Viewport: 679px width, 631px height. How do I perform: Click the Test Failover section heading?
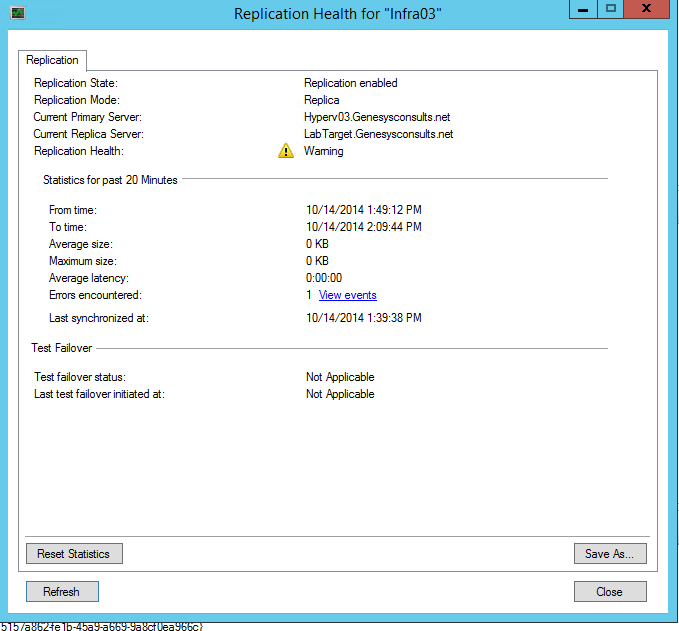tap(63, 348)
